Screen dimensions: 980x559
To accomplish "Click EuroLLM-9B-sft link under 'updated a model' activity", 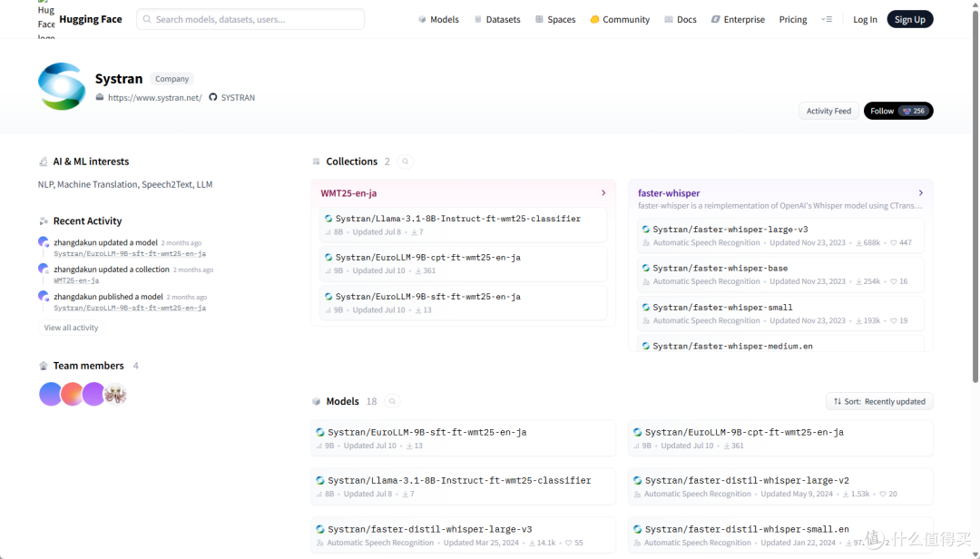I will (130, 254).
